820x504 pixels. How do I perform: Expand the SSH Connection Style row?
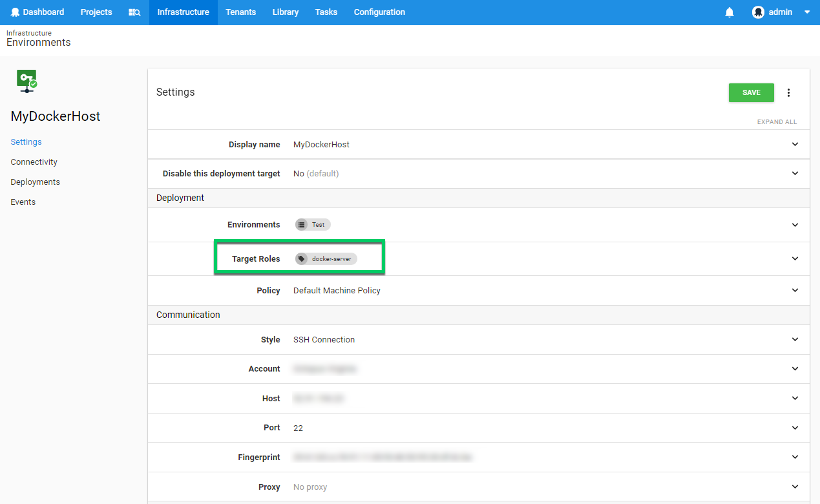(x=794, y=339)
